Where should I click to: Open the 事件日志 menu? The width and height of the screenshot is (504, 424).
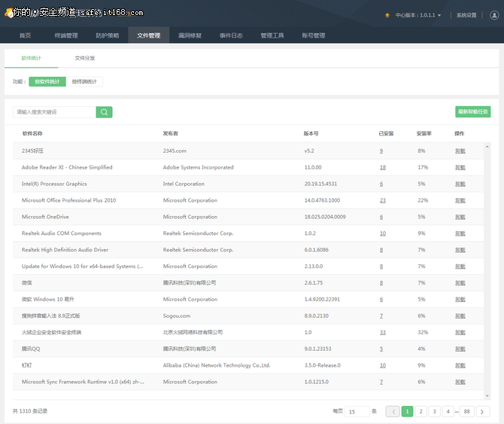tap(231, 35)
